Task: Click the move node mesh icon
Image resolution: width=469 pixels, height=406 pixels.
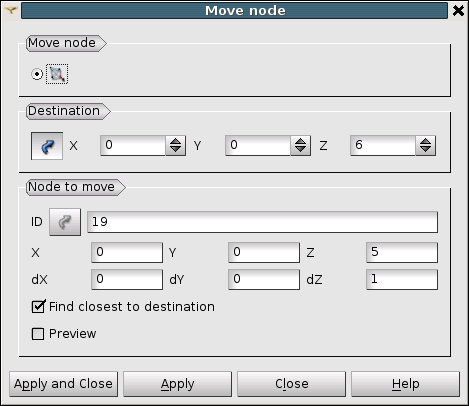Action: (57, 74)
